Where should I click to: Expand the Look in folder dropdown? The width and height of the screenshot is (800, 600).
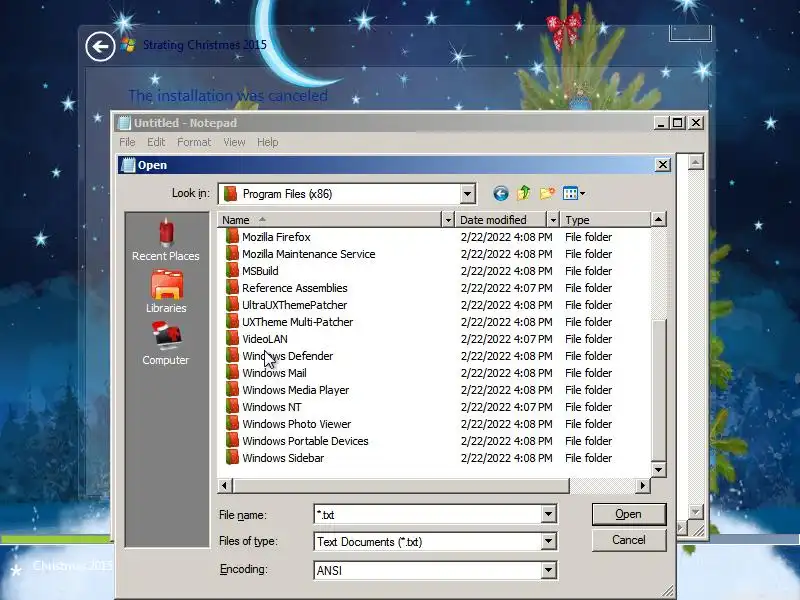tap(467, 194)
